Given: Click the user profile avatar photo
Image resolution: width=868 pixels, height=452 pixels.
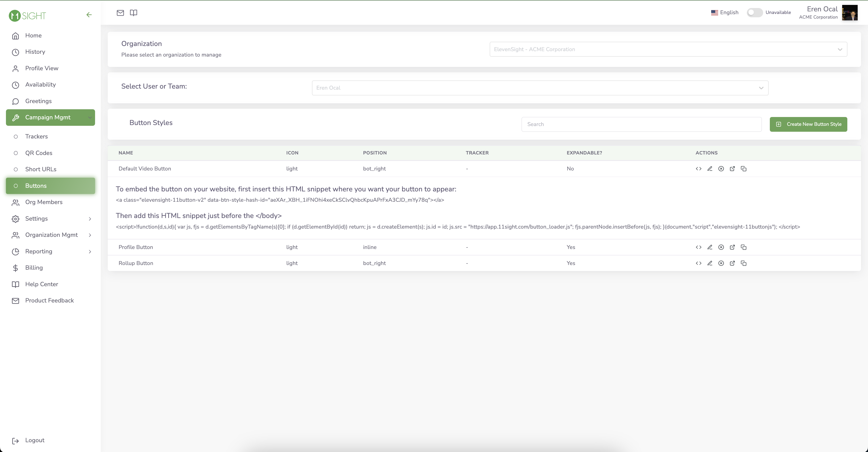Looking at the screenshot, I should pos(849,13).
